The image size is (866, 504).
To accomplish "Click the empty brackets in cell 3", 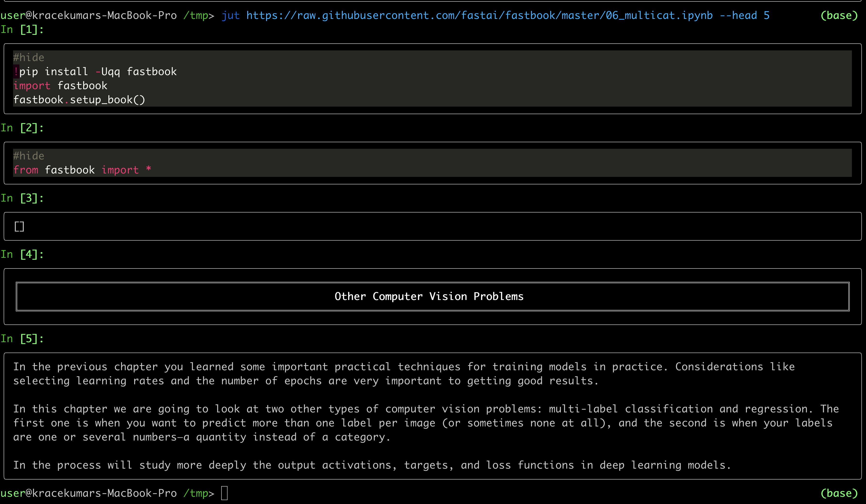I will pyautogui.click(x=19, y=226).
